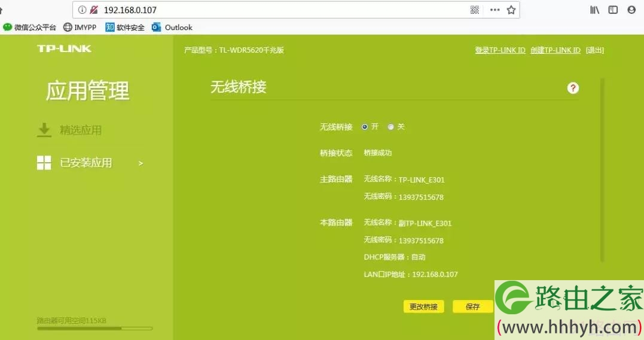
Task: Click the 登录TP-LINK ID link
Action: pyautogui.click(x=500, y=50)
